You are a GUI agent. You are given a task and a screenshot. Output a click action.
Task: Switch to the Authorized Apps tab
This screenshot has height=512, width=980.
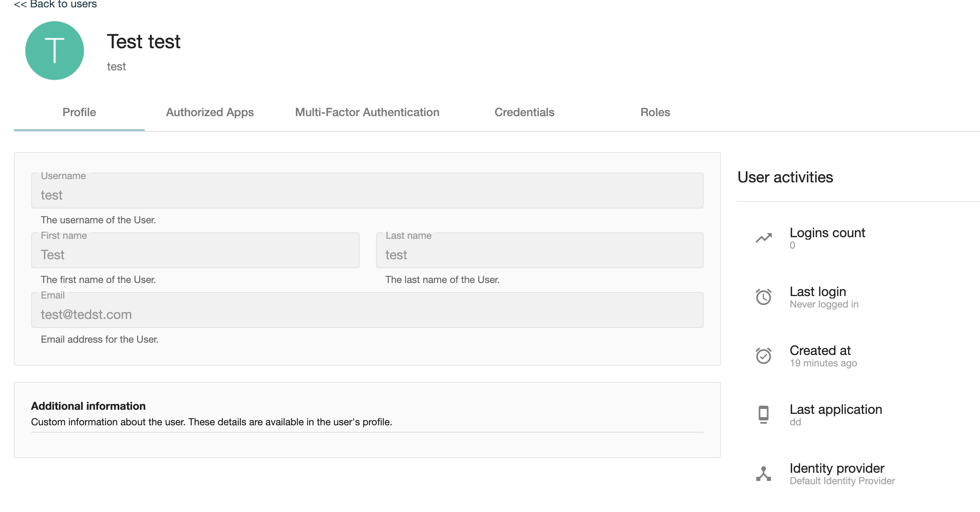tap(209, 112)
